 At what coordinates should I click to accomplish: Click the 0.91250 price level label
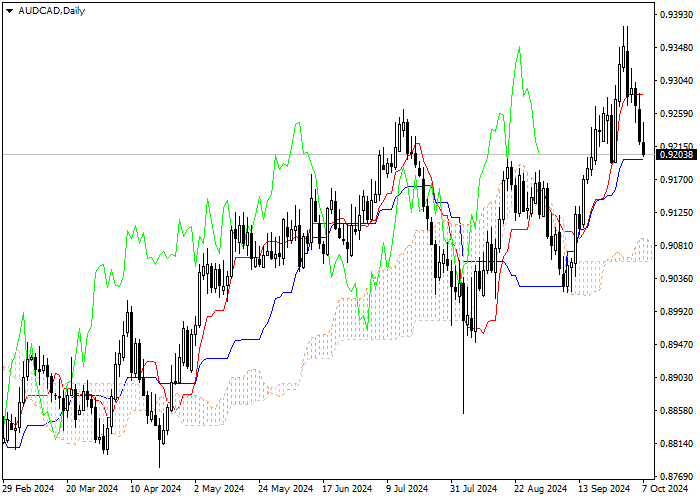pos(677,212)
